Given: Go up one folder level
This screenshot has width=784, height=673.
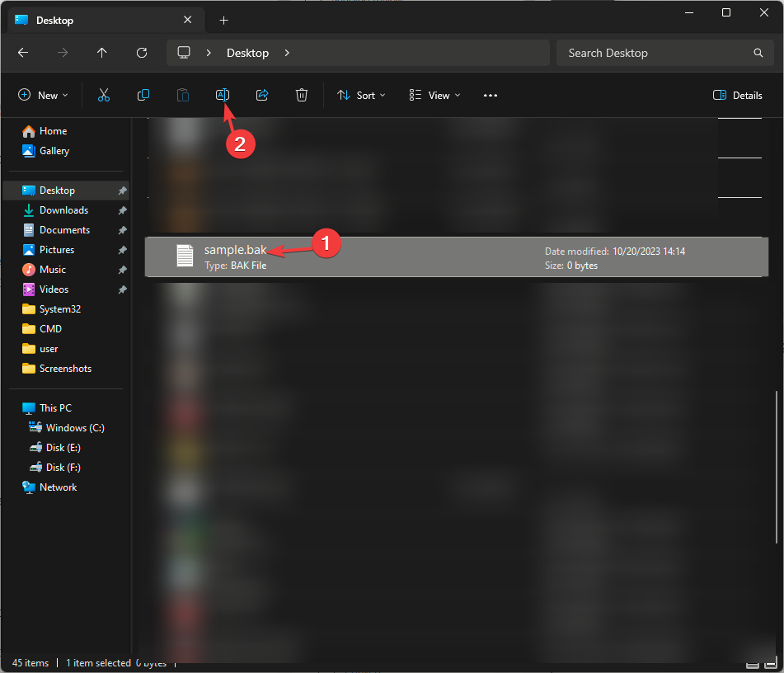Looking at the screenshot, I should click(102, 53).
